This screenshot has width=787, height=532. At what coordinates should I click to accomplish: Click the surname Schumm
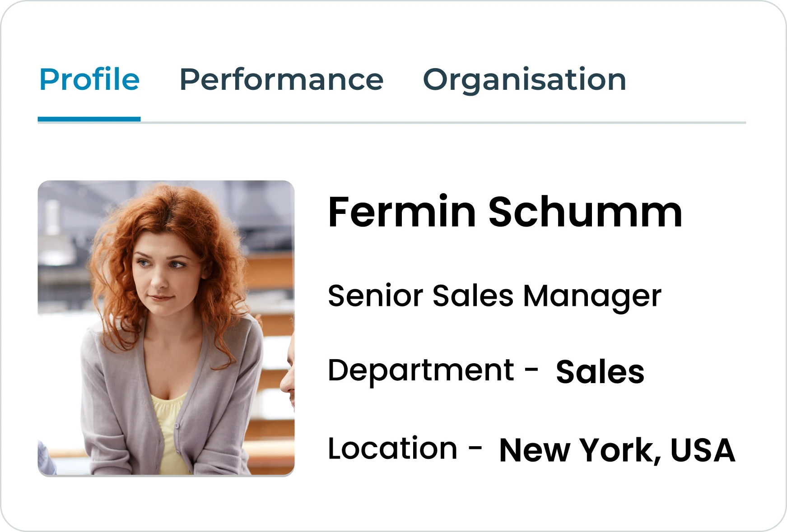click(x=585, y=212)
